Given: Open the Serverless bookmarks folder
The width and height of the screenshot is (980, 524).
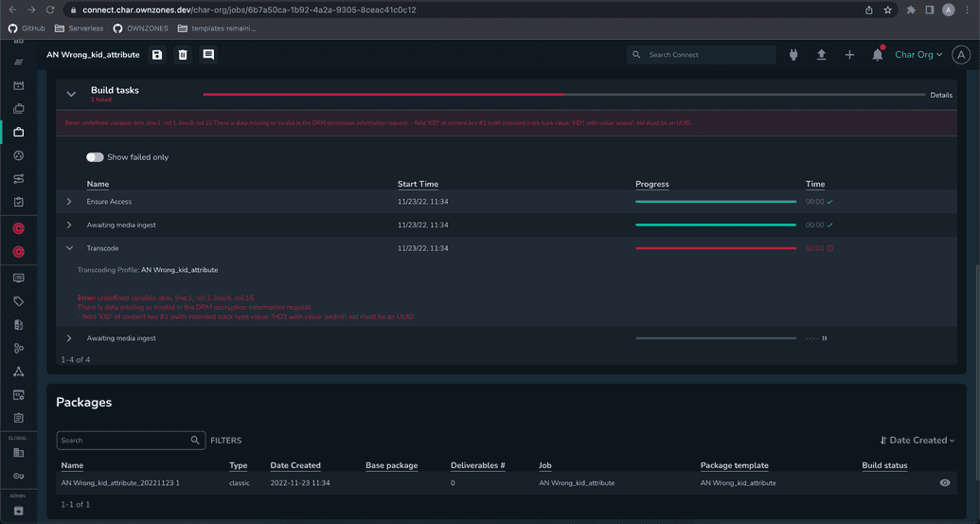Looking at the screenshot, I should pos(79,28).
